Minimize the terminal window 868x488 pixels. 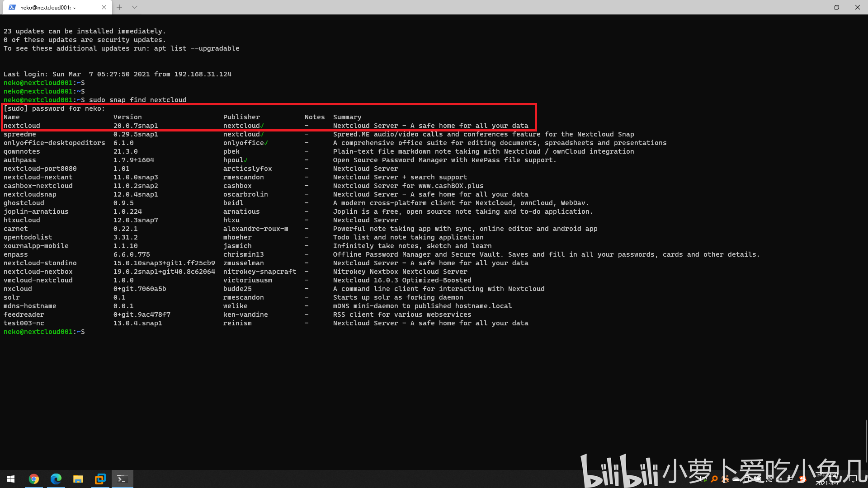coord(816,7)
